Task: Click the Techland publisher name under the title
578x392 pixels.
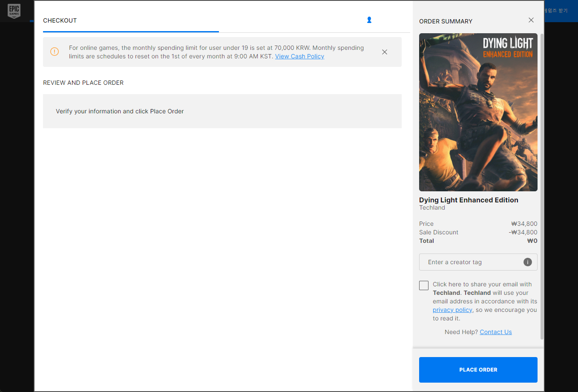Action: (432, 208)
